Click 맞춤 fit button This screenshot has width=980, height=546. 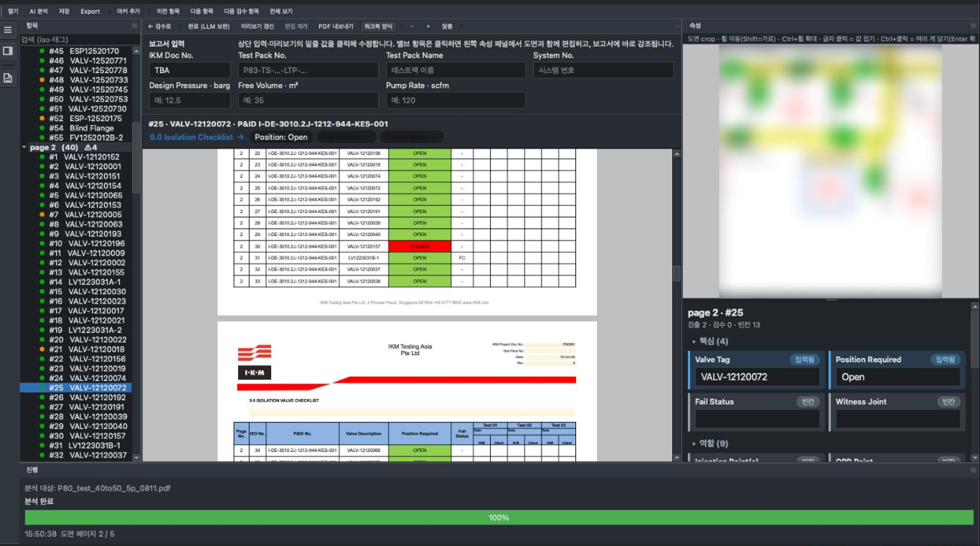coord(447,27)
